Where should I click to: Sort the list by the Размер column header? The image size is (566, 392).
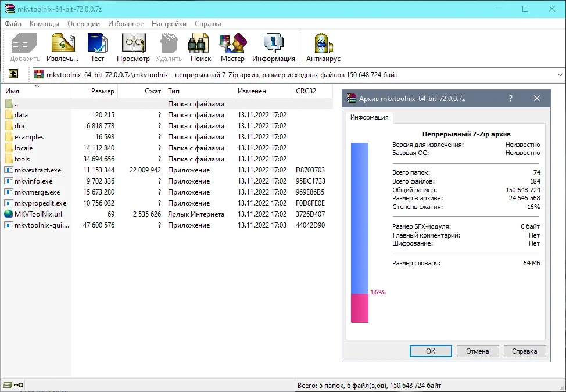pos(95,91)
